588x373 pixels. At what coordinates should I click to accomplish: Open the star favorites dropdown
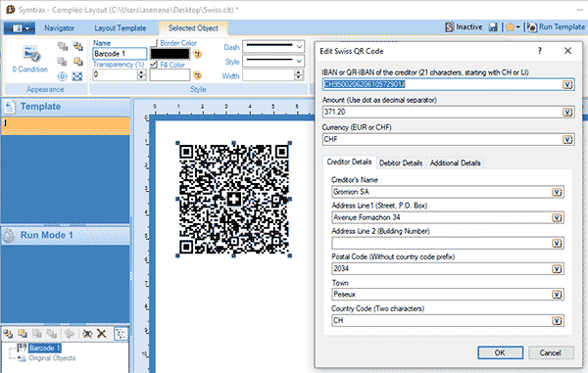pyautogui.click(x=513, y=27)
